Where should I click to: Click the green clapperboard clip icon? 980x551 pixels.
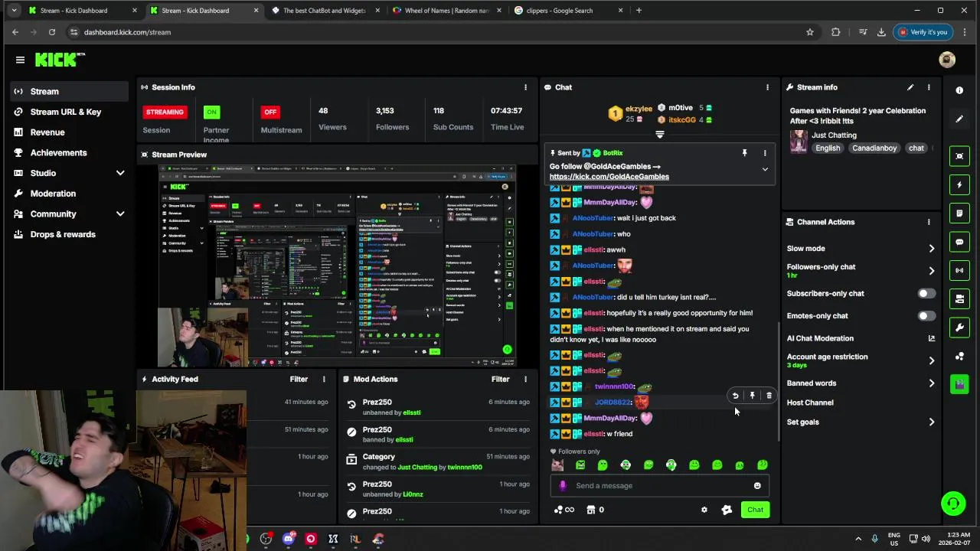click(959, 384)
